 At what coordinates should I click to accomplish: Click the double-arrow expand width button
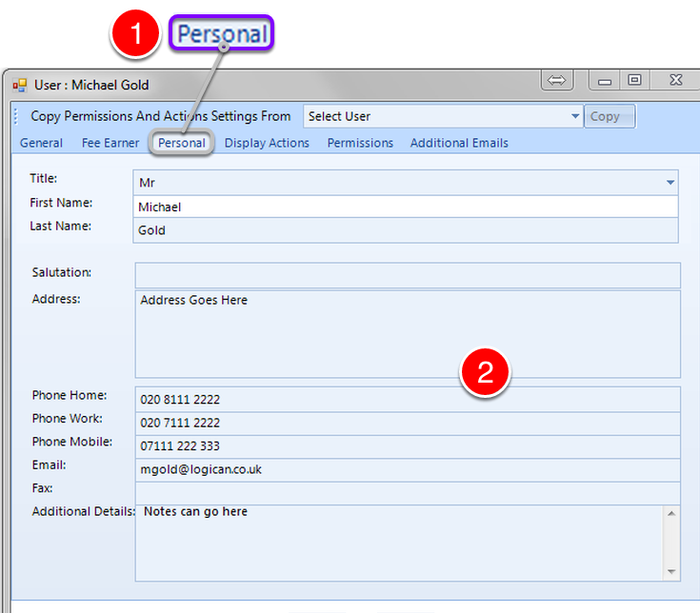click(557, 80)
